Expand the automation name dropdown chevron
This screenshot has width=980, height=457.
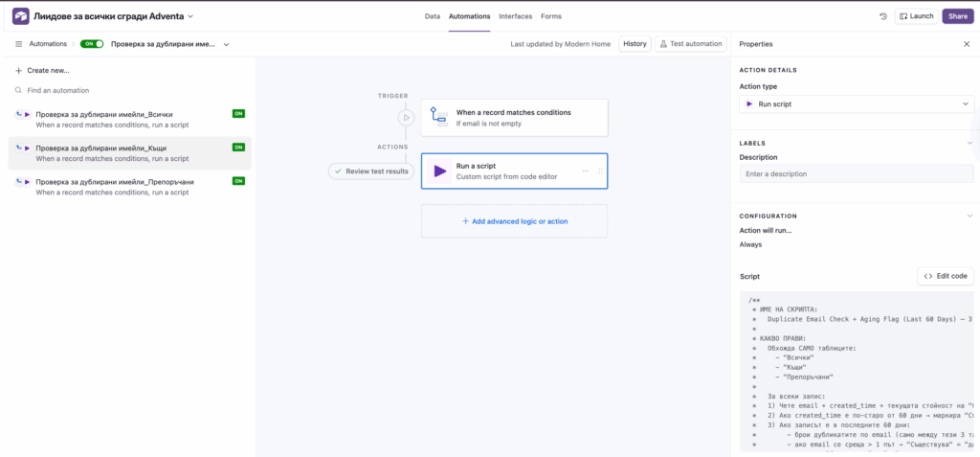click(x=227, y=44)
